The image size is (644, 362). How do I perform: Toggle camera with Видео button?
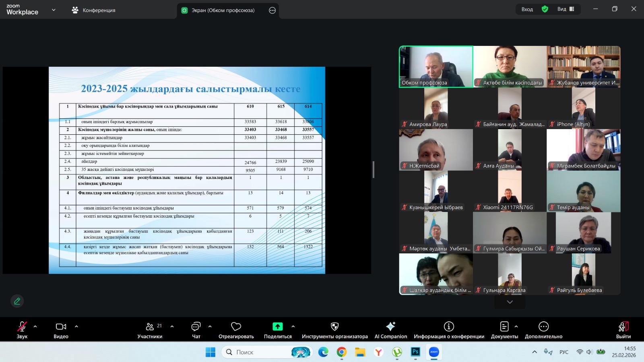point(61,330)
